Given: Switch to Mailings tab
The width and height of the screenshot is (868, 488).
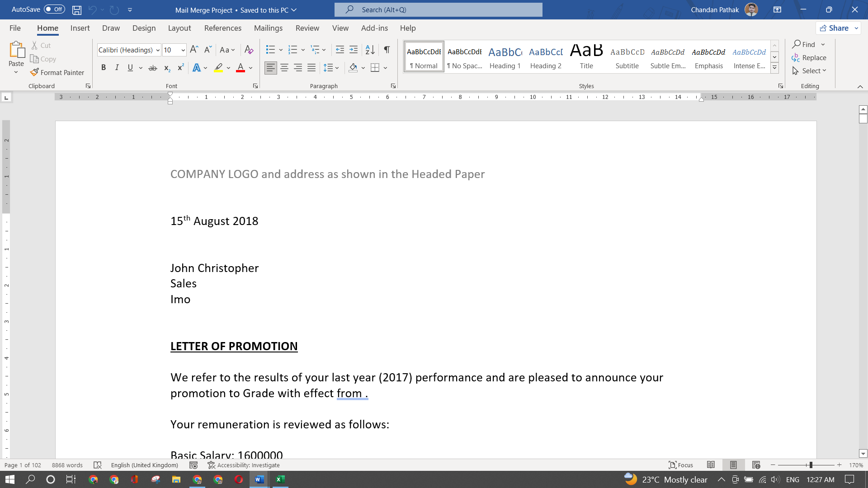Looking at the screenshot, I should point(268,28).
